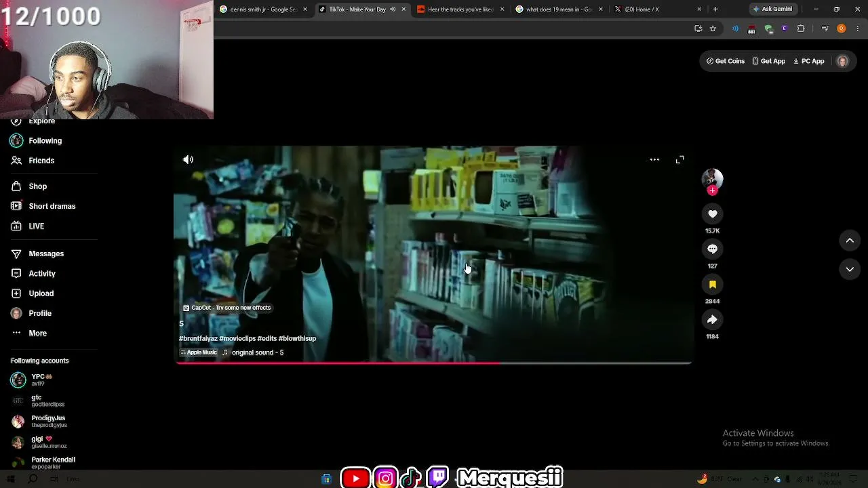The image size is (868, 488).
Task: Open Shop in the TikTok sidebar
Action: pyautogui.click(x=29, y=186)
